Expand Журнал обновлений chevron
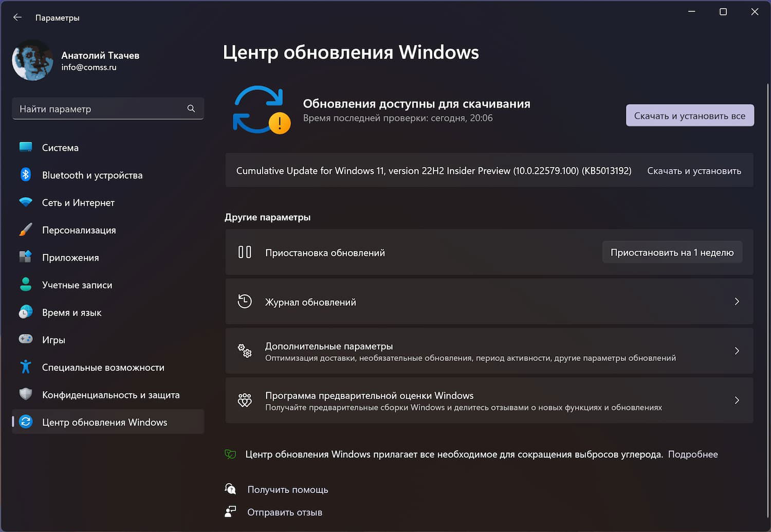The width and height of the screenshot is (771, 532). point(737,302)
